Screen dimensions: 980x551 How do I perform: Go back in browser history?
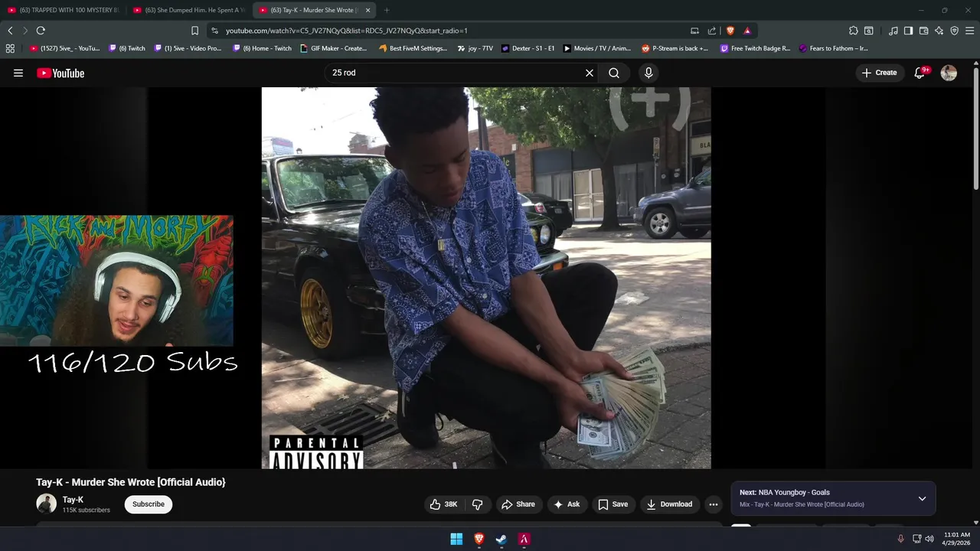click(10, 31)
